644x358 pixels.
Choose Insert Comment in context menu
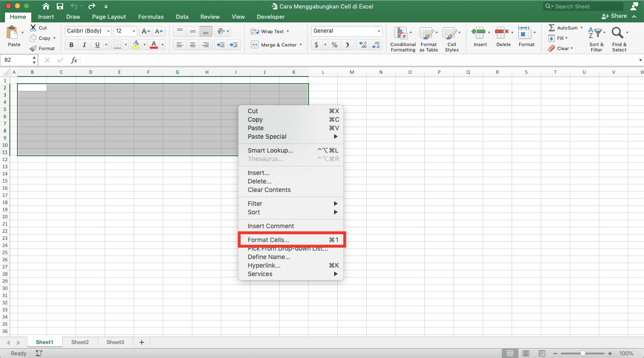click(x=291, y=226)
